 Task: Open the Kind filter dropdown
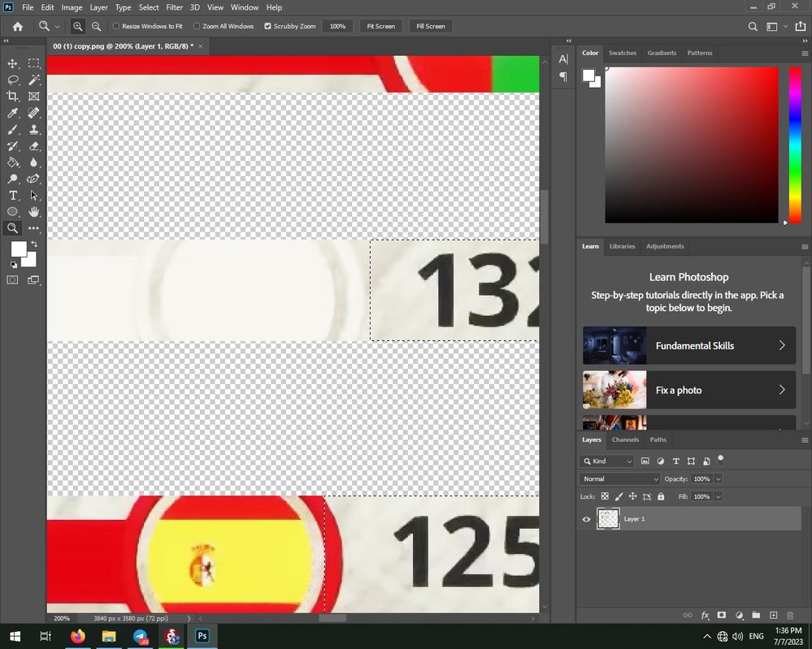pyautogui.click(x=606, y=461)
